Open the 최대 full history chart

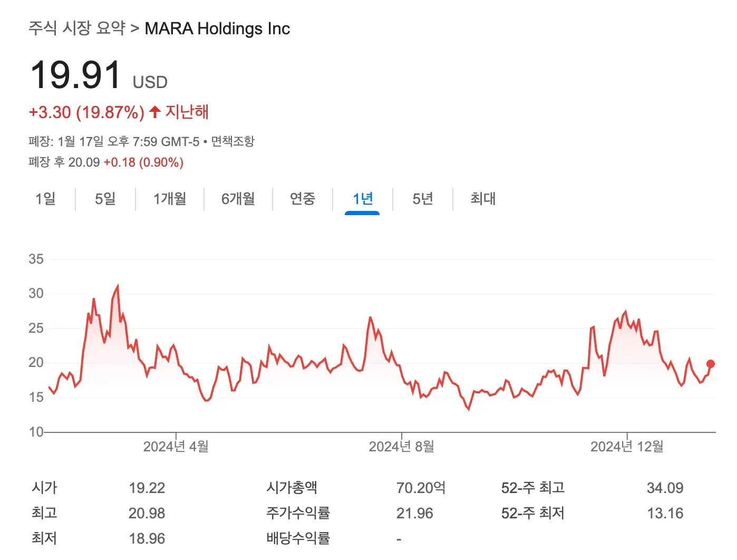(x=481, y=199)
